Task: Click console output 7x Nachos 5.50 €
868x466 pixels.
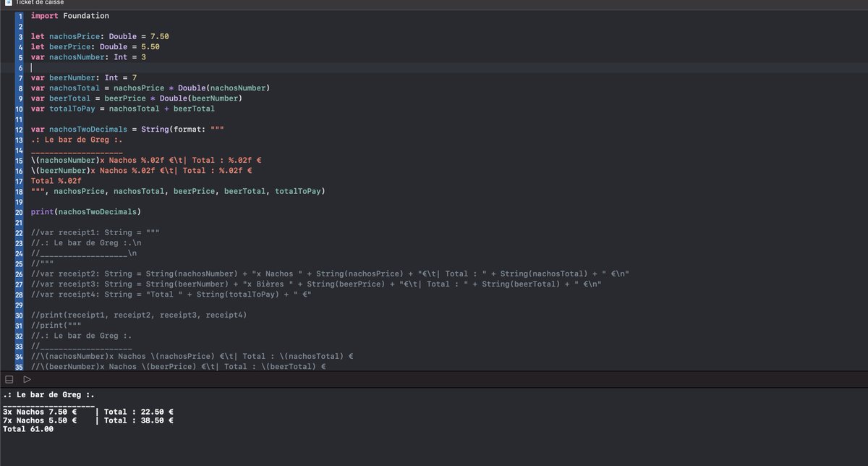Action: pos(40,420)
